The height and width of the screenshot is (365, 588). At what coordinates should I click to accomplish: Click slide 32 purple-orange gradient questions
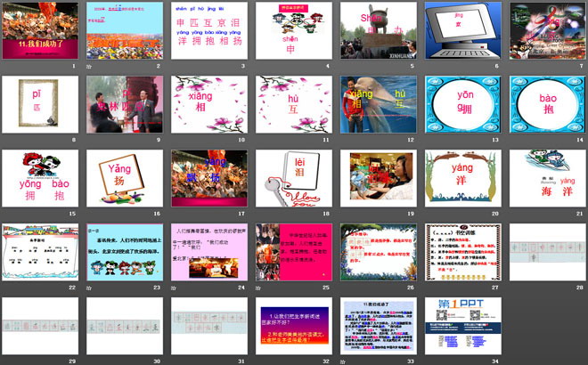(294, 326)
